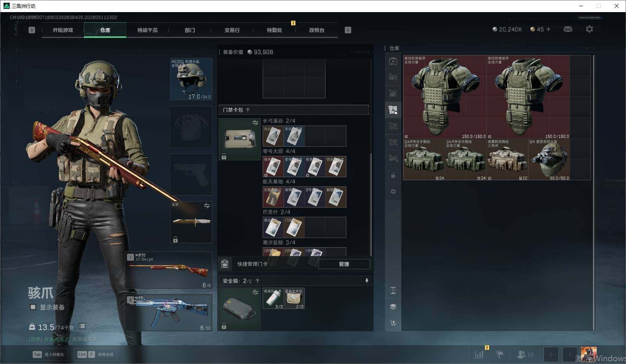This screenshot has height=364, width=626.
Task: Select the 宿舍 keycard in 零号大坝 row
Action: pyautogui.click(x=315, y=166)
